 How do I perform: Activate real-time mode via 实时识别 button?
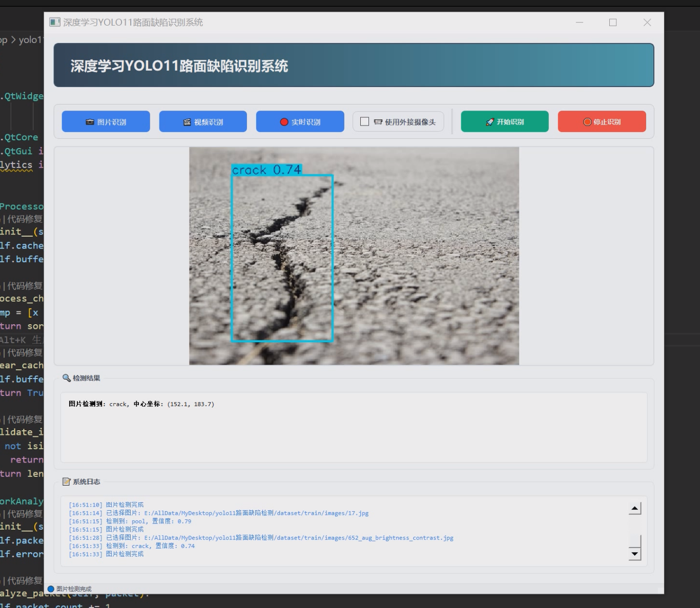pos(300,121)
